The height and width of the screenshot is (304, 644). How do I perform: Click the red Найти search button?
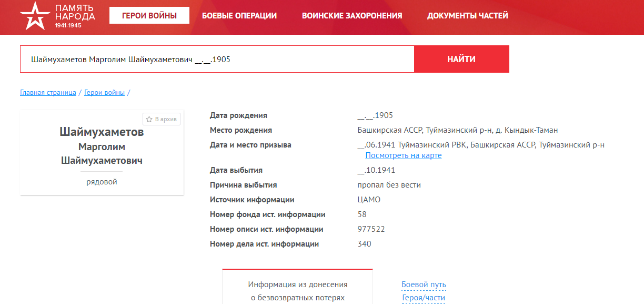[x=461, y=59]
